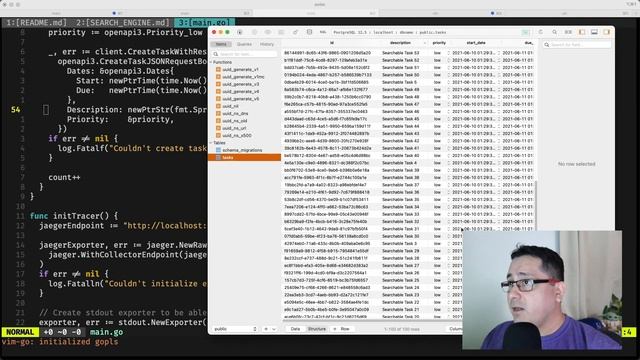The width and height of the screenshot is (640, 360).
Task: Click the vertical scrollbar of the data grid
Action: click(x=536, y=204)
